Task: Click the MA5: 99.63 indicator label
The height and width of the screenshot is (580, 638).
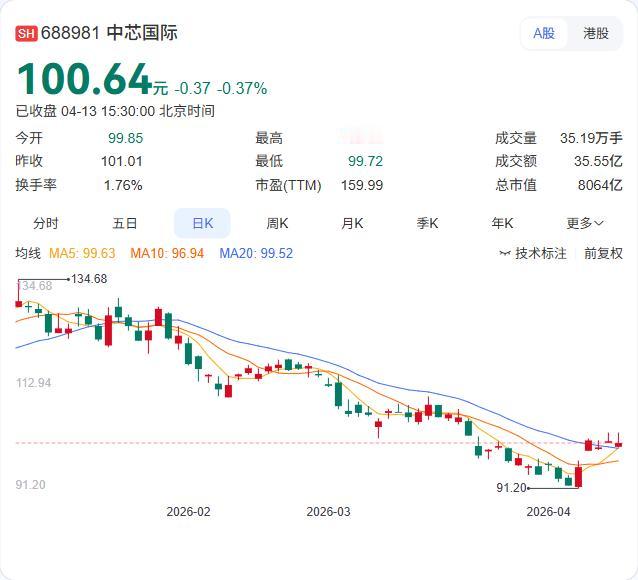Action: coord(82,253)
